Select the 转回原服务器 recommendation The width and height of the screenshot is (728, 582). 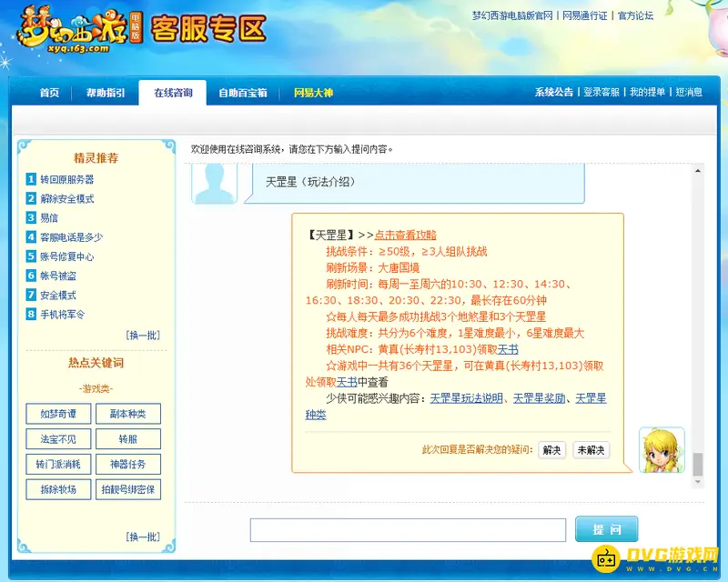click(66, 180)
